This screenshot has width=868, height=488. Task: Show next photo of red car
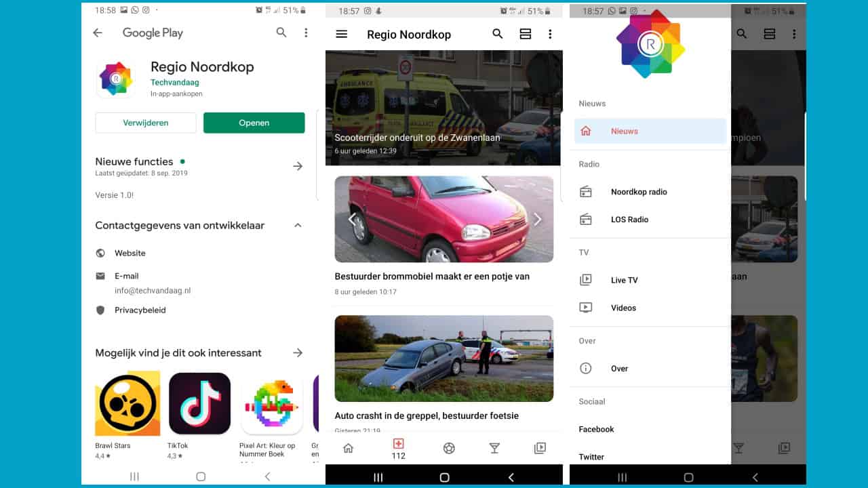(537, 219)
